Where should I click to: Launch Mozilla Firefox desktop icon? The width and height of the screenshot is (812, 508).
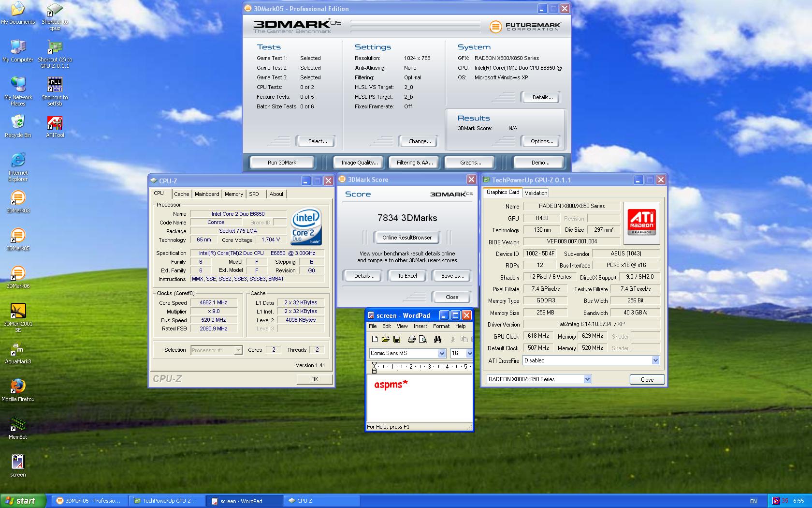click(x=18, y=390)
